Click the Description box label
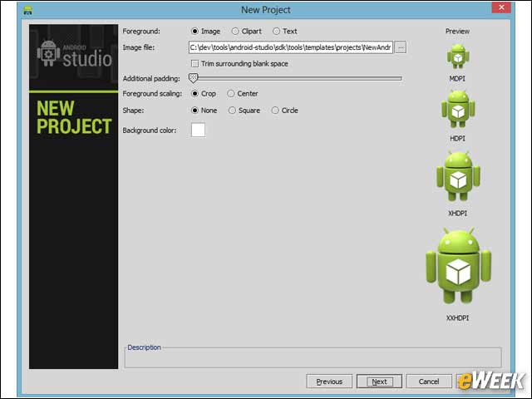Viewport: 532px width, 399px height. click(144, 347)
